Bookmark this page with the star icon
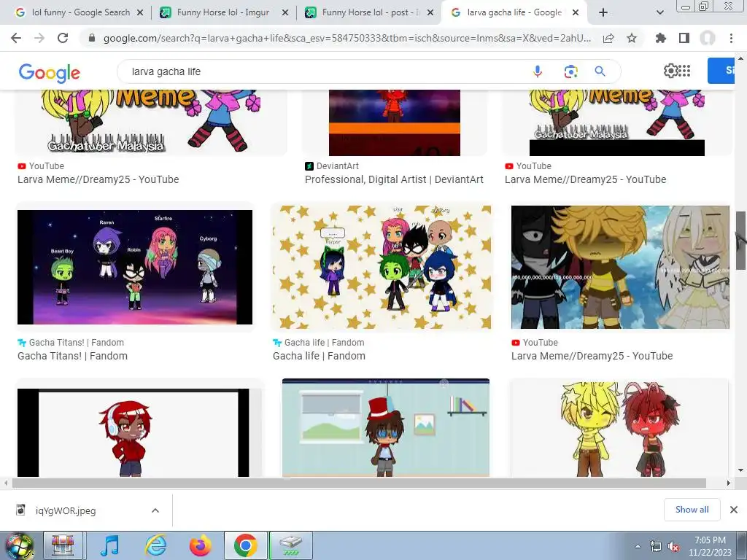This screenshot has height=560, width=747. click(x=632, y=38)
